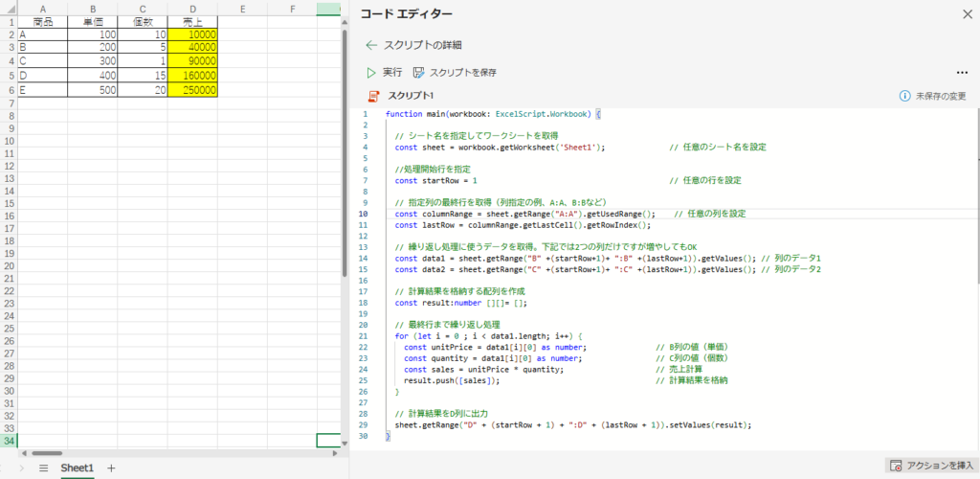Click code line 1 function main
The width and height of the screenshot is (980, 479).
493,114
